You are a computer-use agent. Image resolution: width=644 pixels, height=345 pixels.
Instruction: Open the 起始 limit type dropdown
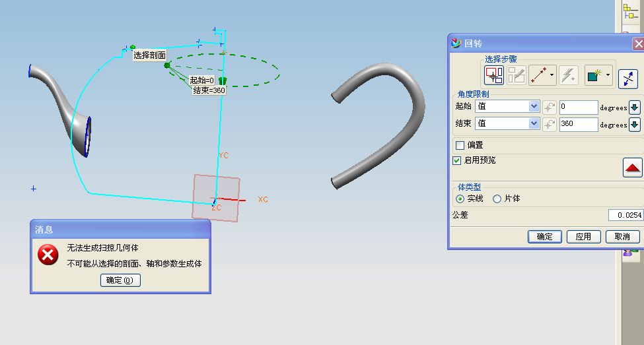[534, 106]
